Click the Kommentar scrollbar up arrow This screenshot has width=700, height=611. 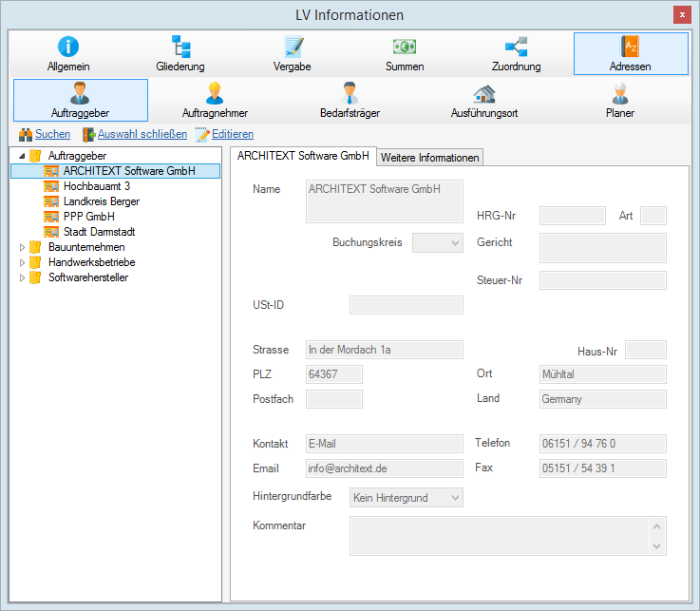656,526
